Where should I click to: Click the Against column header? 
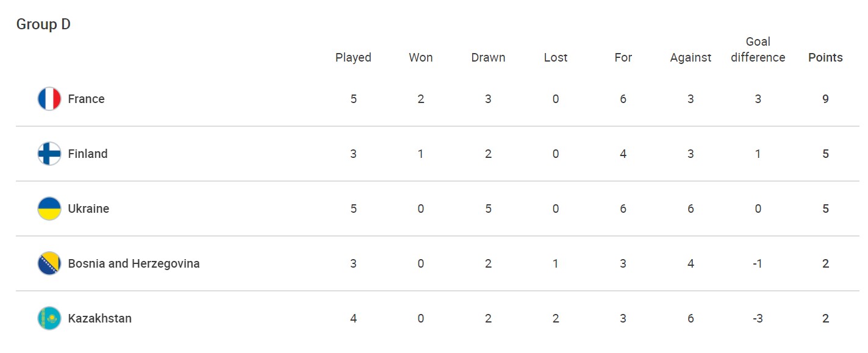point(690,57)
